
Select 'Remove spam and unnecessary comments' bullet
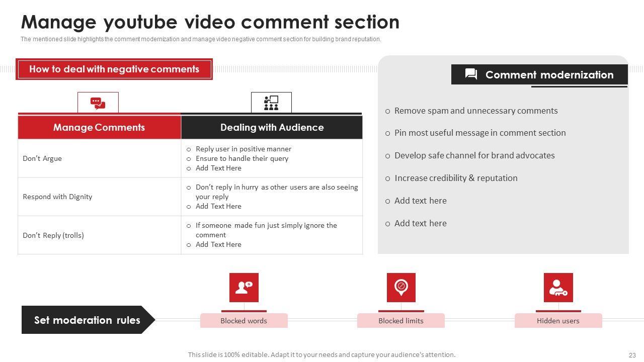tap(476, 111)
